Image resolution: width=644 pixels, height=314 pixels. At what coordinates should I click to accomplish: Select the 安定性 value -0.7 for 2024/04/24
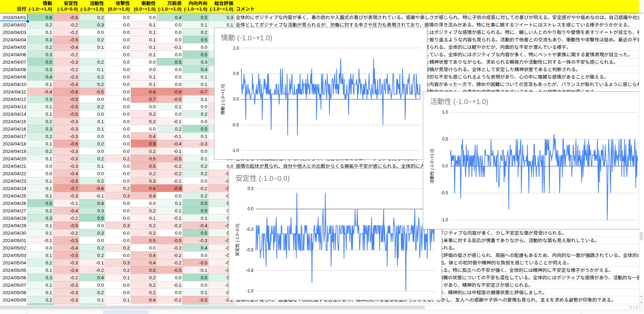tap(66, 188)
